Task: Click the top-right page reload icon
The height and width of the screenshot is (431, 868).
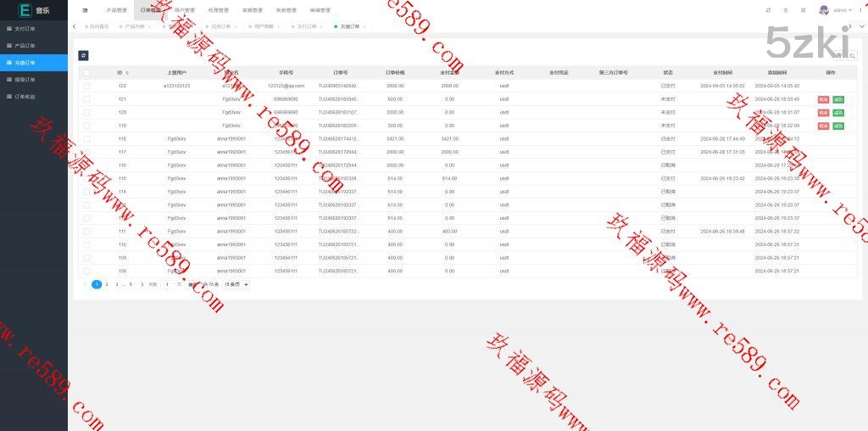Action: coord(768,10)
